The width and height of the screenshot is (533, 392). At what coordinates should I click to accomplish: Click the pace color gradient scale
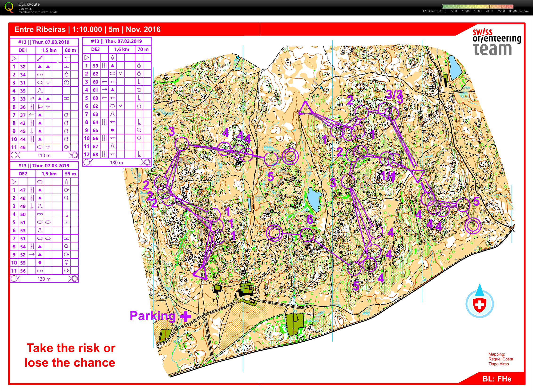tap(478, 6)
